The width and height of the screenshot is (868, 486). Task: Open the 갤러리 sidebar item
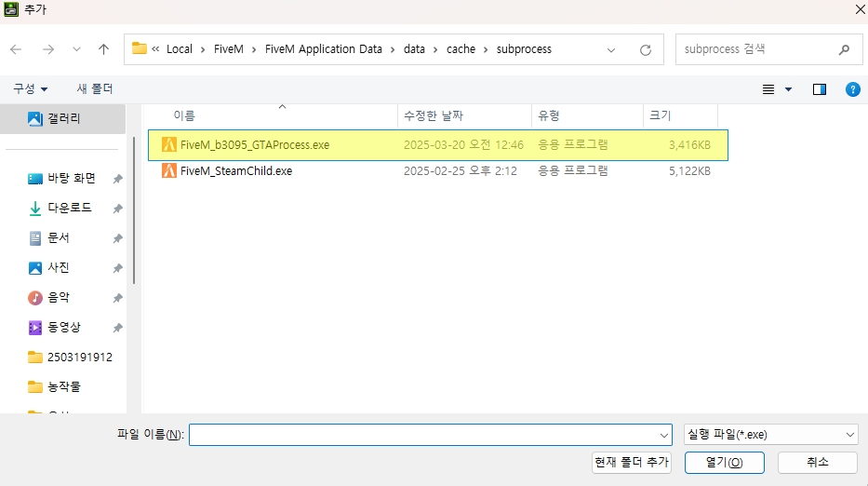(x=63, y=119)
